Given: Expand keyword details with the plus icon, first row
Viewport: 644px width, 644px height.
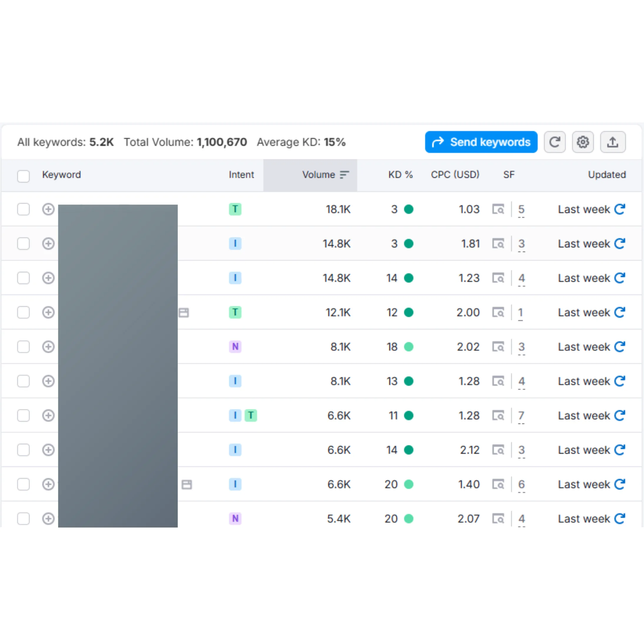Looking at the screenshot, I should coord(48,209).
